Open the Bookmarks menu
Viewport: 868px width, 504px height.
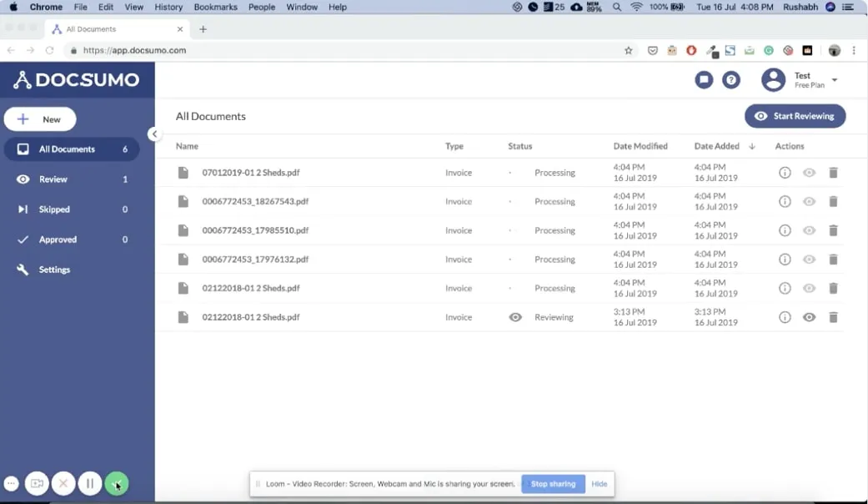[215, 8]
